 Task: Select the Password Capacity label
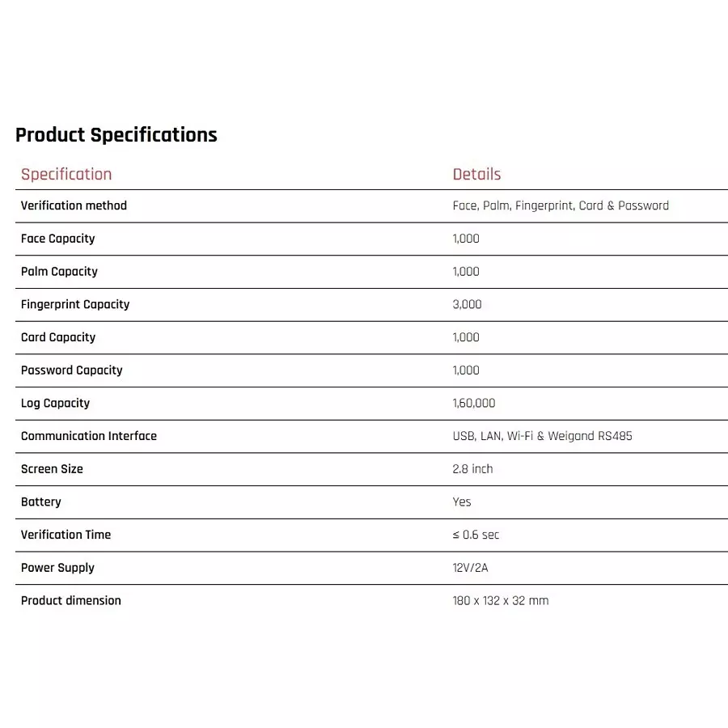71,370
